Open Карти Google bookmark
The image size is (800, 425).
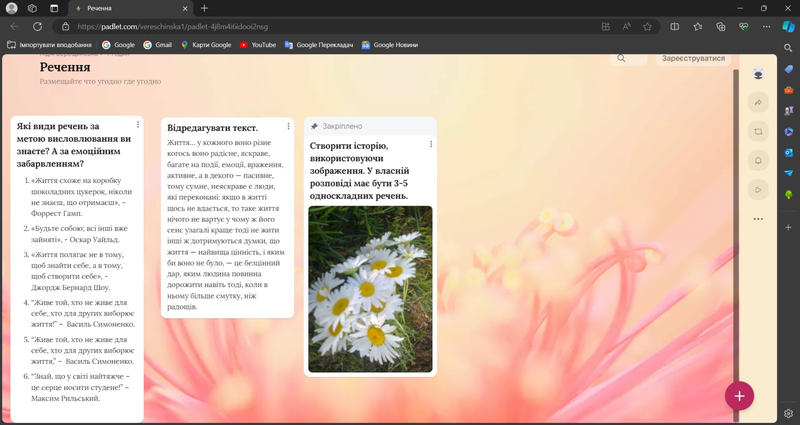tap(206, 45)
